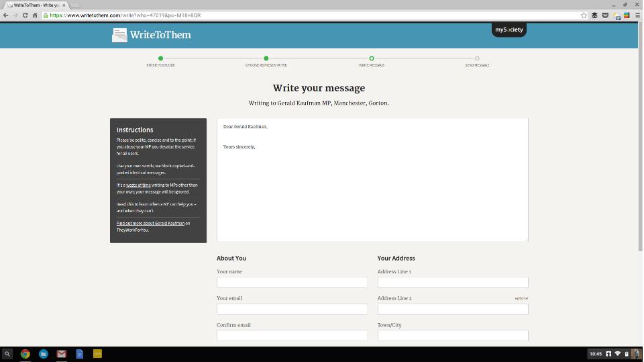The height and width of the screenshot is (362, 644).
Task: Launch Files app from the shelf
Action: (x=43, y=353)
